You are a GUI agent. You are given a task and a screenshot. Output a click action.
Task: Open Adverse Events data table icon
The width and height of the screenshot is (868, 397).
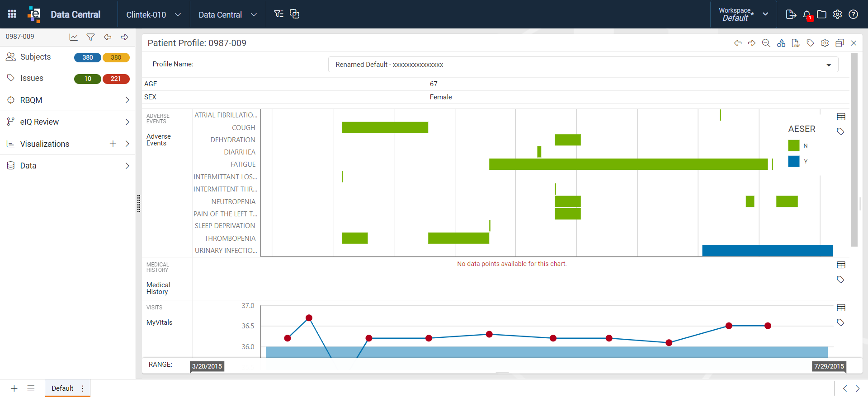(841, 117)
